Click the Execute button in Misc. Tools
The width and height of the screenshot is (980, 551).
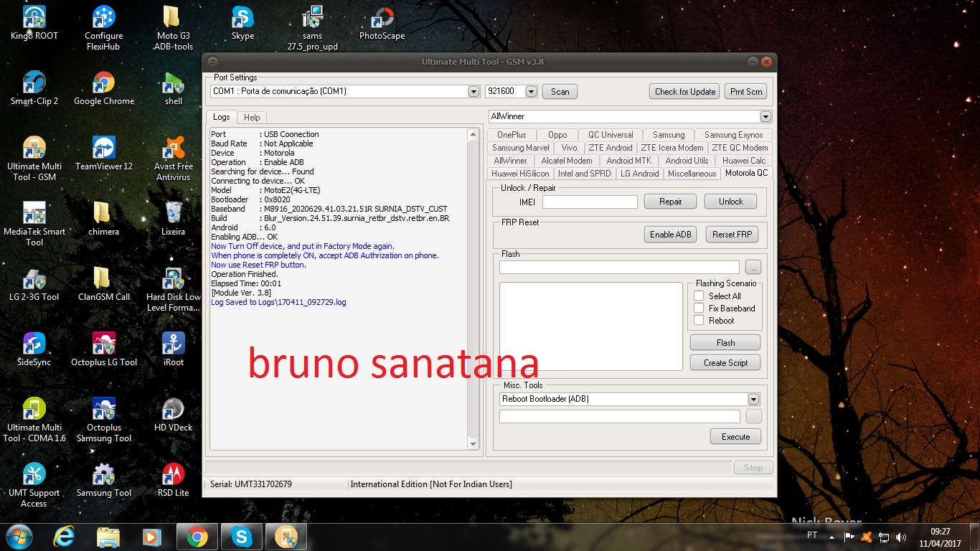coord(736,437)
